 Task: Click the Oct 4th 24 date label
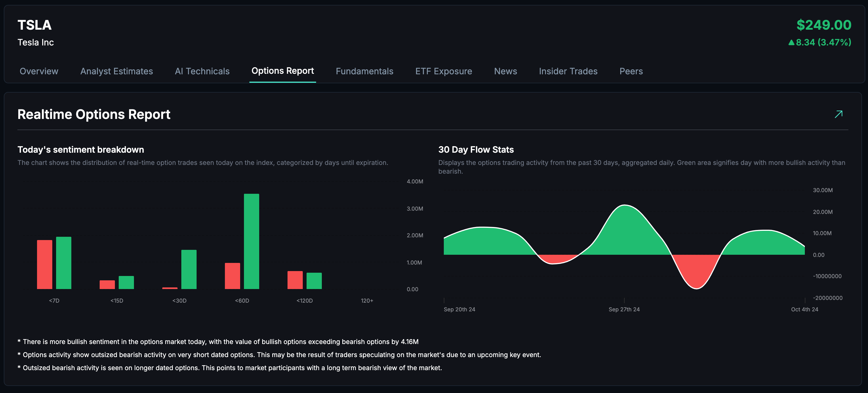(x=805, y=309)
